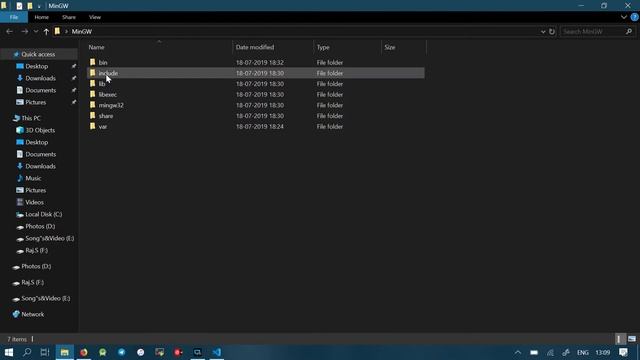The width and height of the screenshot is (640, 360).
Task: Open pinned Documents under Quick access
Action: click(x=41, y=90)
